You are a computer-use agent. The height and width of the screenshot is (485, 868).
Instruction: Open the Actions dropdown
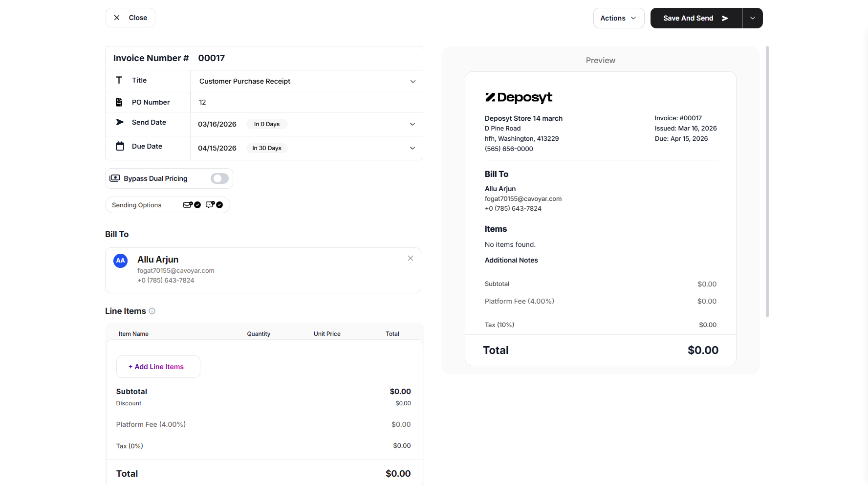pos(619,18)
